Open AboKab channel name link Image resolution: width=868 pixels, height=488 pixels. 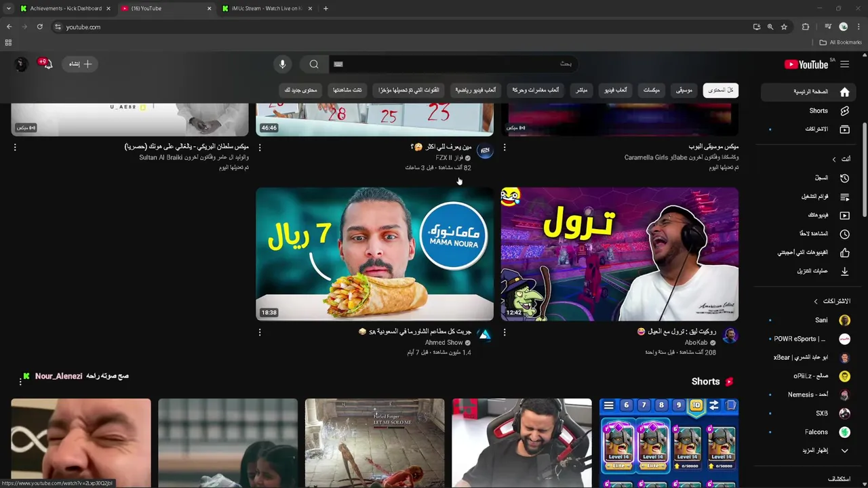point(696,342)
